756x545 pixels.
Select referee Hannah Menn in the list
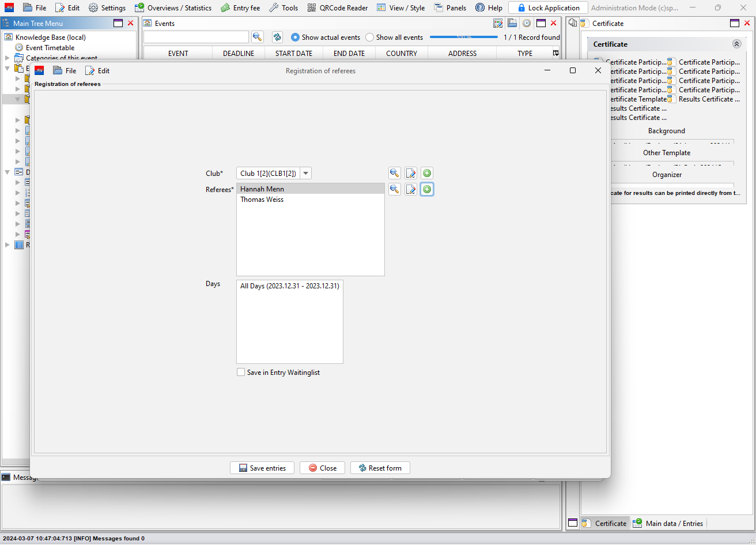coord(311,189)
